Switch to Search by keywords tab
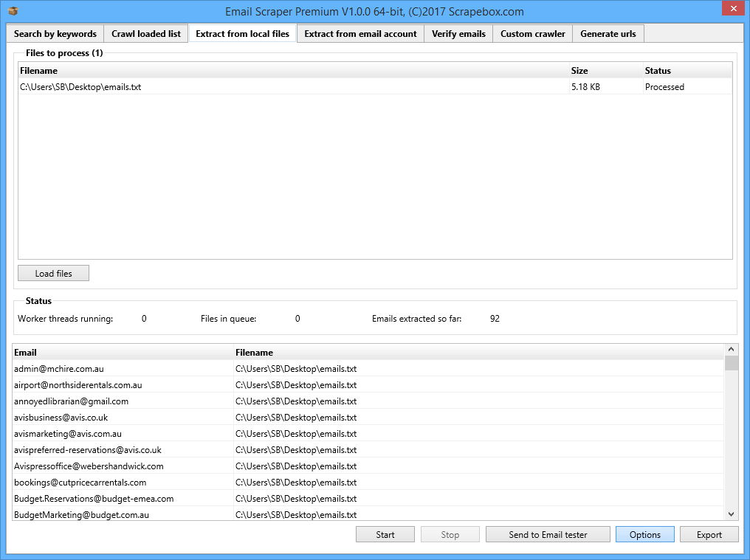750x560 pixels. 55,34
